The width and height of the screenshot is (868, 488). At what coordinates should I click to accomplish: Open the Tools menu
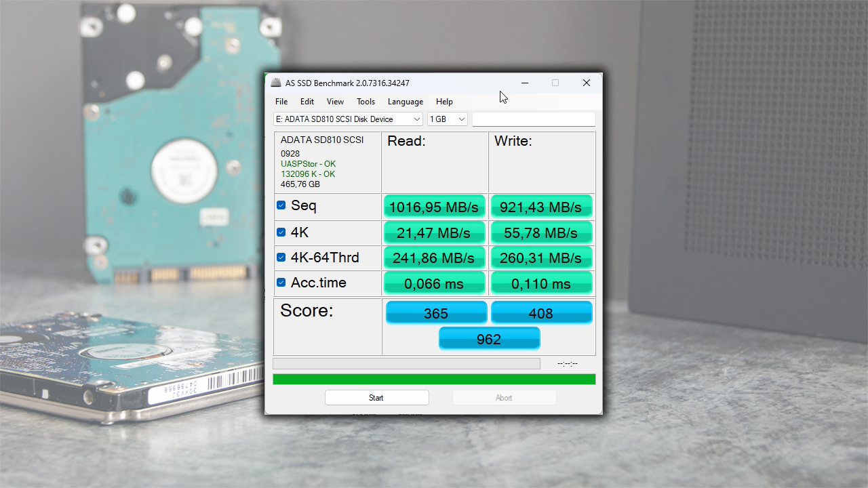click(x=366, y=102)
